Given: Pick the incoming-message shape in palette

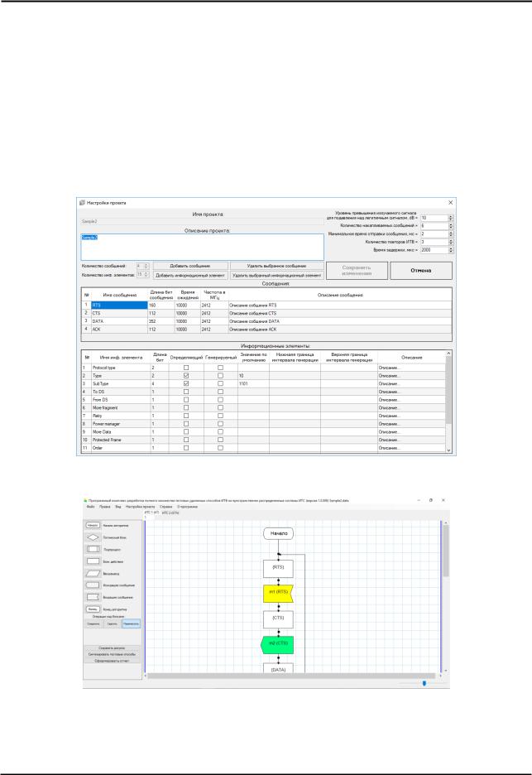Looking at the screenshot, I should pos(93,597).
